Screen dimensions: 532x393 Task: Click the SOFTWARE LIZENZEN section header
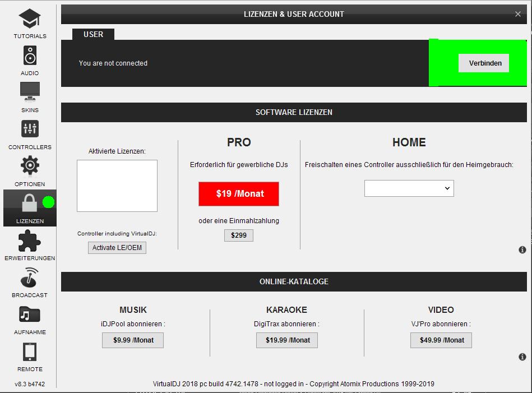(x=294, y=112)
